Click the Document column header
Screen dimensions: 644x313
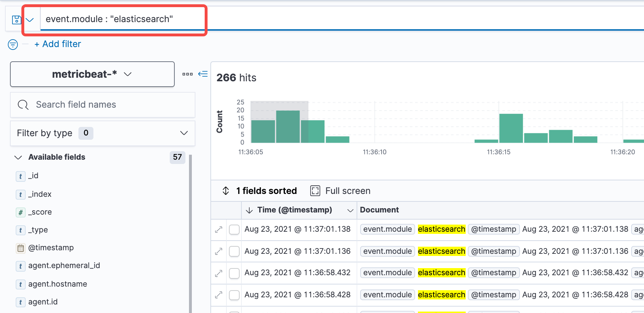[379, 210]
